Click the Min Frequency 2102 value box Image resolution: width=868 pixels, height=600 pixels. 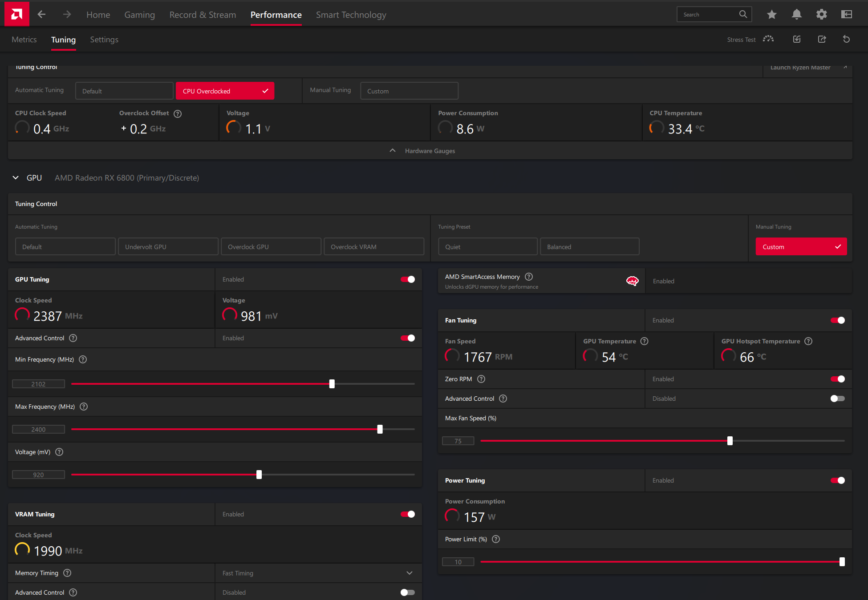pyautogui.click(x=38, y=384)
